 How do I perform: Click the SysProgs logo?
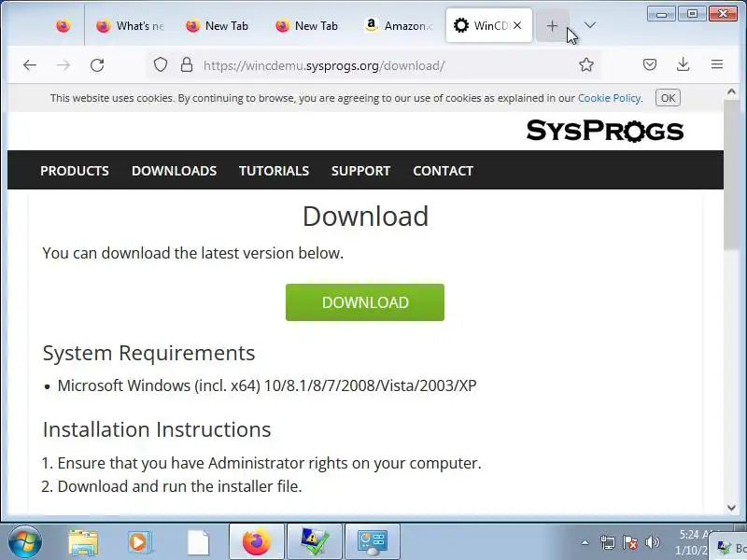[604, 131]
